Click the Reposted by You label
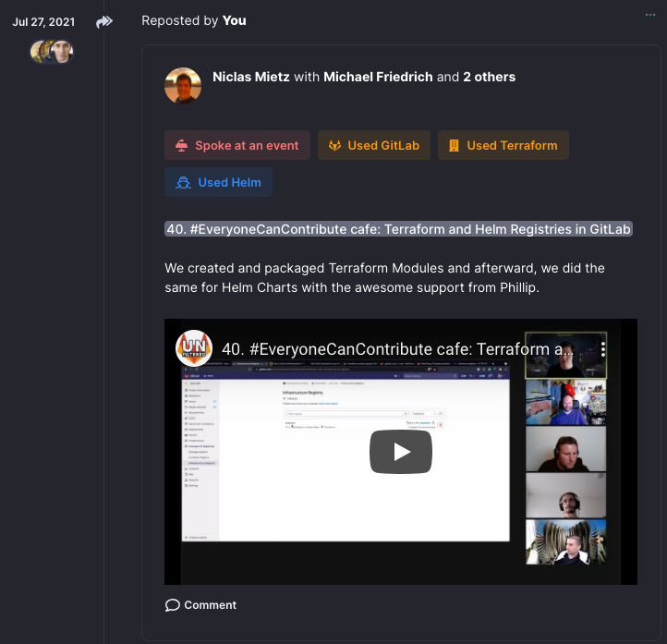The height and width of the screenshot is (644, 667). (x=194, y=20)
